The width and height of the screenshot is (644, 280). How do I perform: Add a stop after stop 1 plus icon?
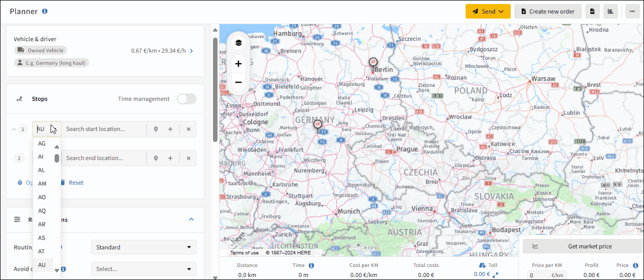point(170,129)
